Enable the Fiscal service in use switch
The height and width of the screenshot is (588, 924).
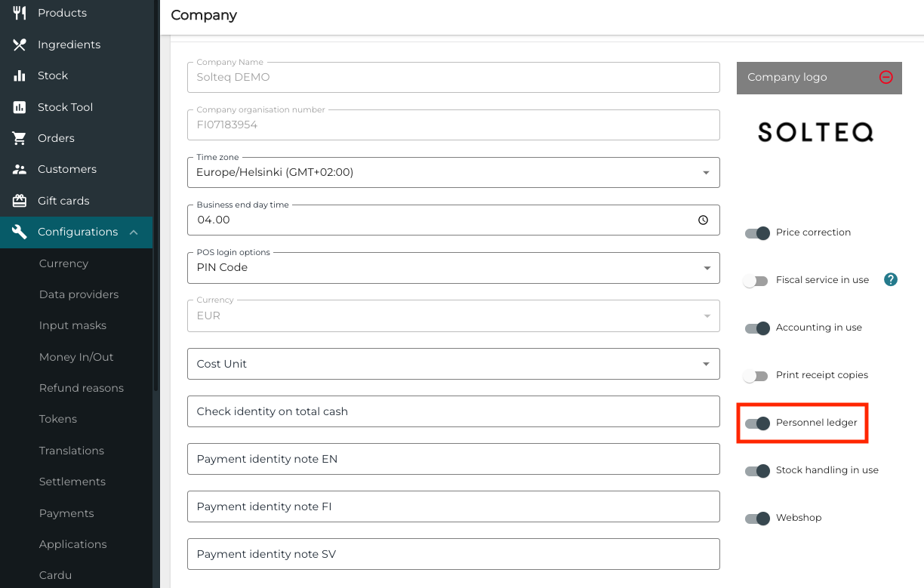tap(756, 281)
